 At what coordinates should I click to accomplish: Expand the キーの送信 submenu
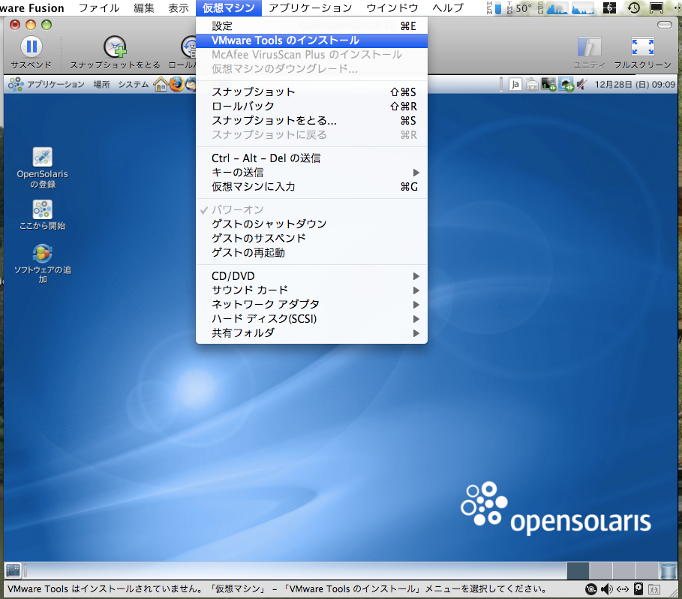pos(311,172)
